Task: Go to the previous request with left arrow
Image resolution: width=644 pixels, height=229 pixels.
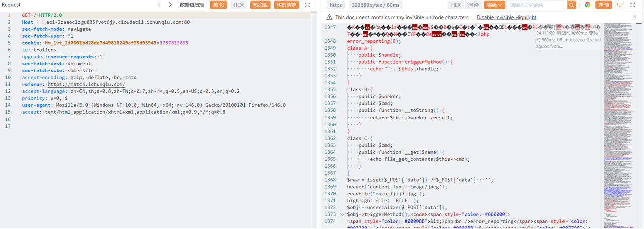Action: (159, 5)
